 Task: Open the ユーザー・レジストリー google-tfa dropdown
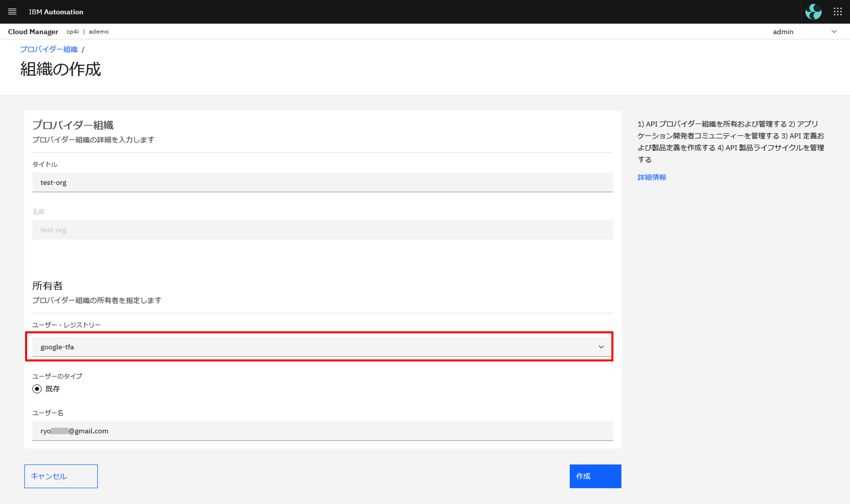click(x=323, y=347)
